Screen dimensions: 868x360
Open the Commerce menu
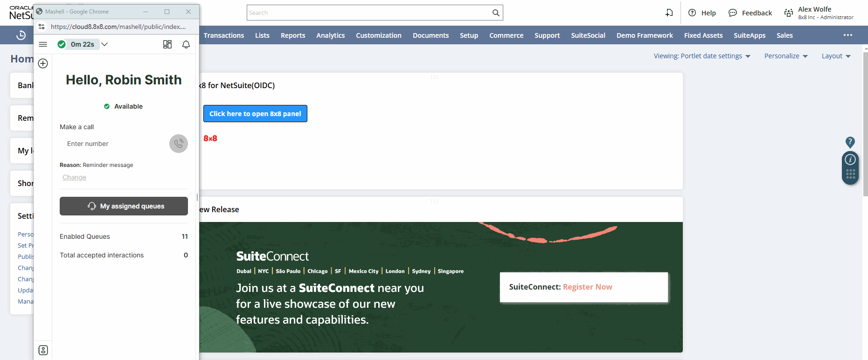tap(506, 35)
